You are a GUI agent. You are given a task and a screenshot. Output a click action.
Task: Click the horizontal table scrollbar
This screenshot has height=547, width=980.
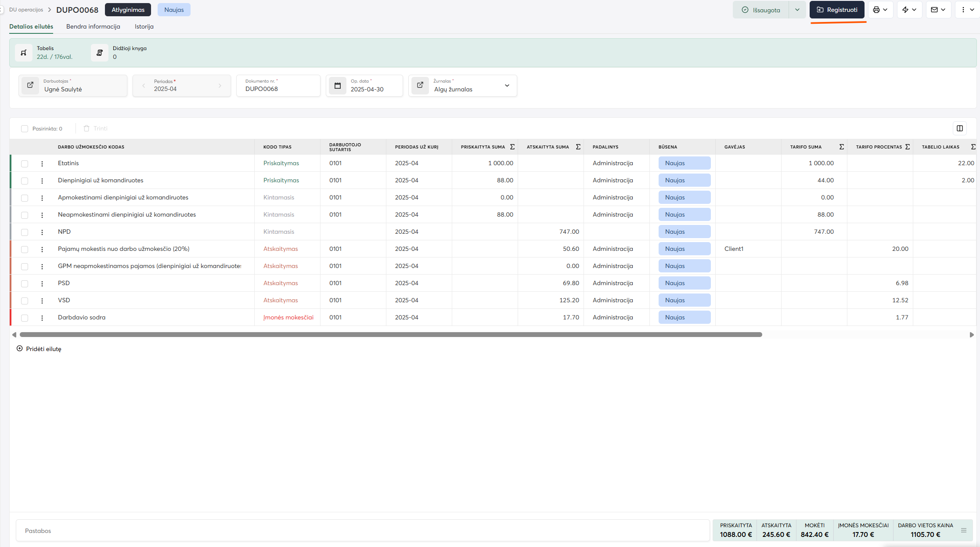[391, 335]
